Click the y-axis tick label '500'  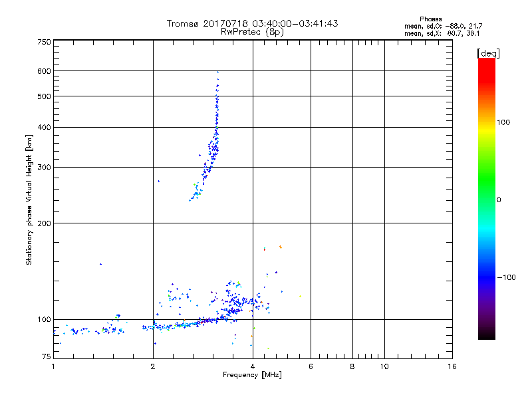pyautogui.click(x=44, y=96)
